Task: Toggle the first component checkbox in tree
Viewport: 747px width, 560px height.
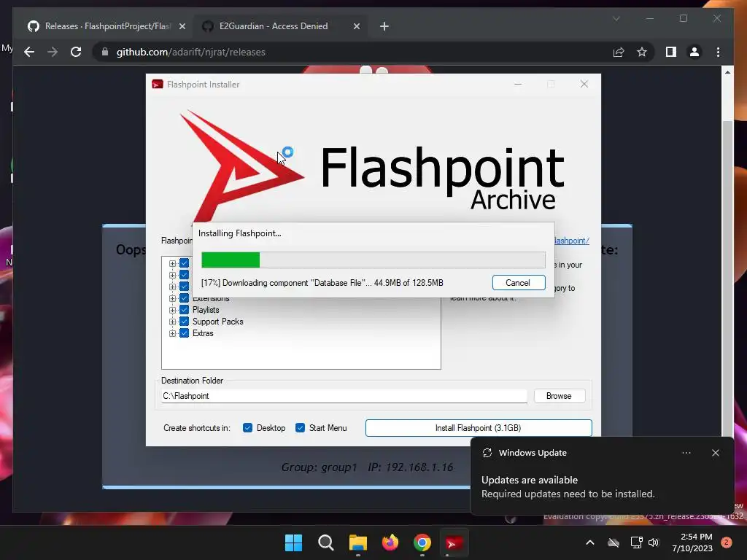Action: pos(185,263)
